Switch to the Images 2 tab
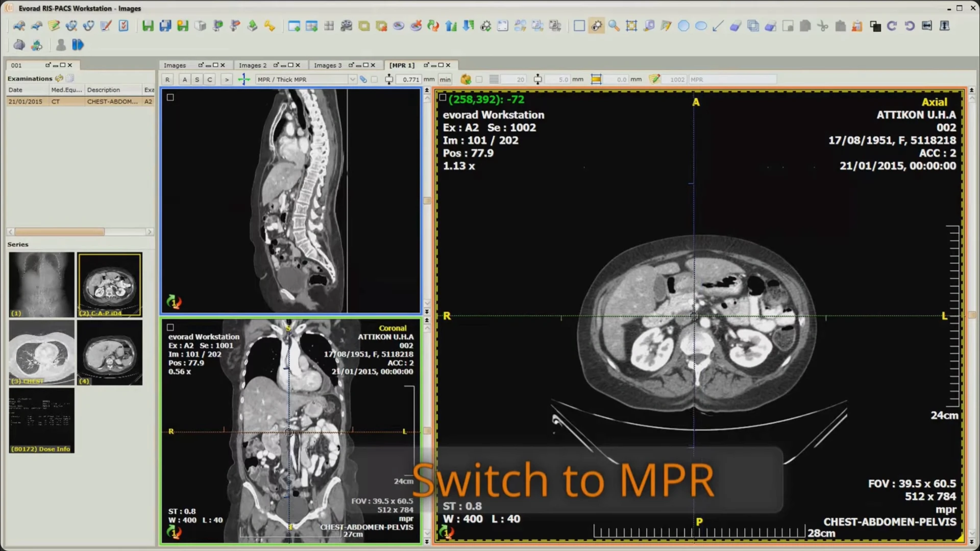980x551 pixels. tap(253, 65)
